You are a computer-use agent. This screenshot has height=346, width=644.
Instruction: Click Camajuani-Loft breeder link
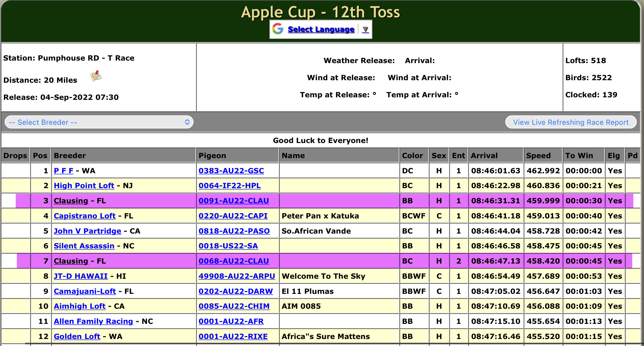(85, 291)
